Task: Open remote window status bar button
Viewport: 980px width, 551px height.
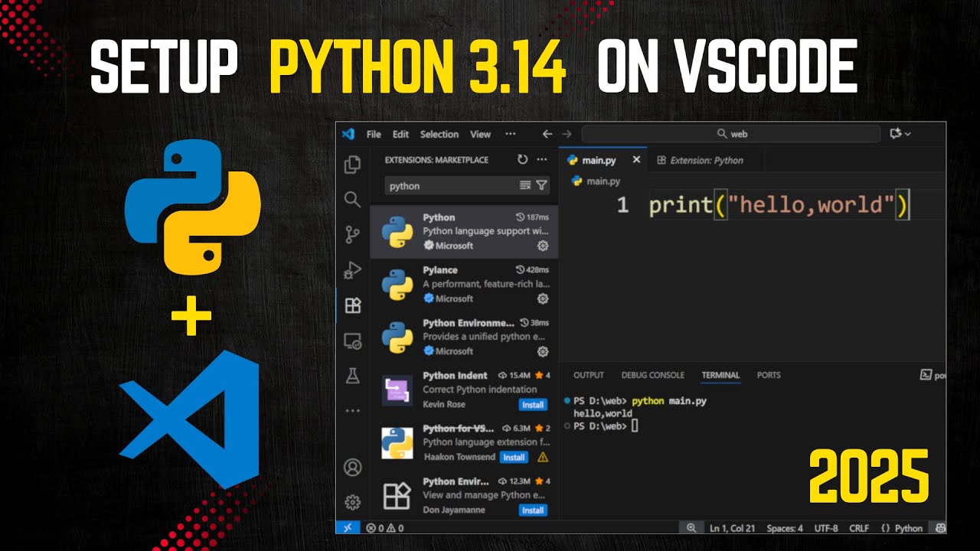Action: [347, 527]
